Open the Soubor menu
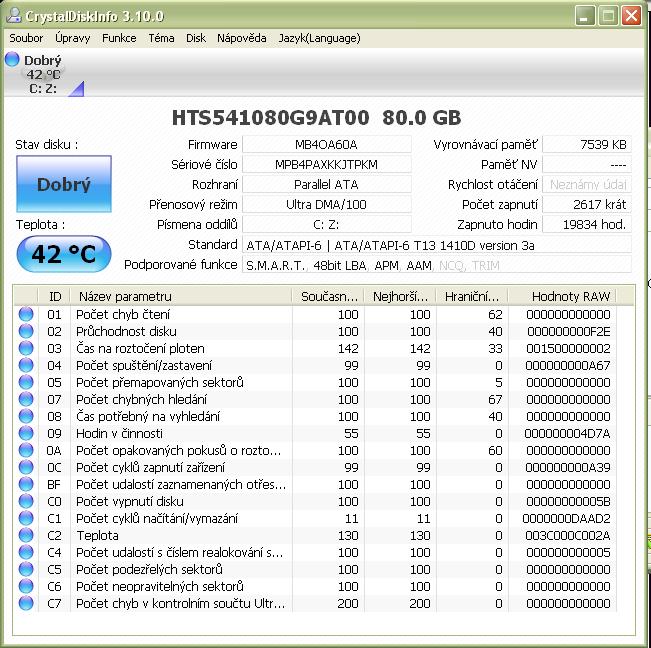Image resolution: width=651 pixels, height=648 pixels. point(27,38)
